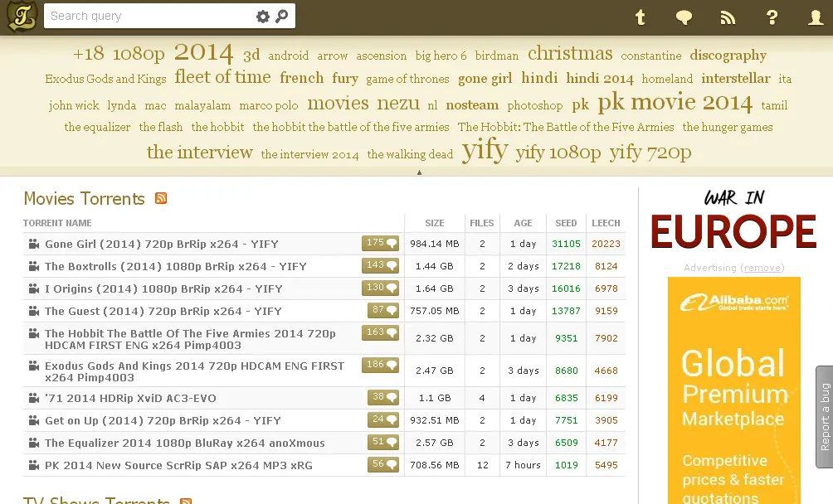
Task: Open the 51 comments badge for The Equalizer
Action: coord(383,441)
